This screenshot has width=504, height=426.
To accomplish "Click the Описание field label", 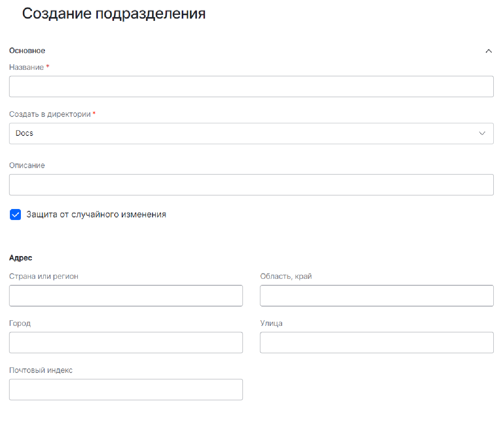I will (27, 165).
